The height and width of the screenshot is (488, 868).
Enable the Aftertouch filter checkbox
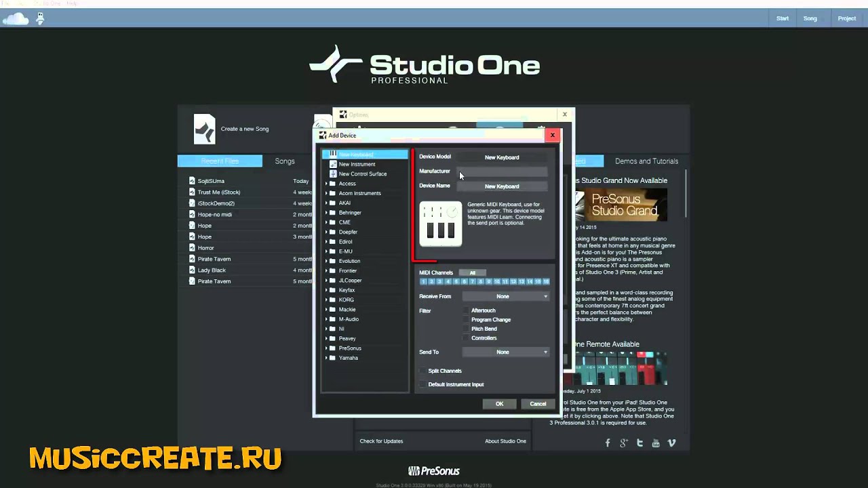coord(466,310)
